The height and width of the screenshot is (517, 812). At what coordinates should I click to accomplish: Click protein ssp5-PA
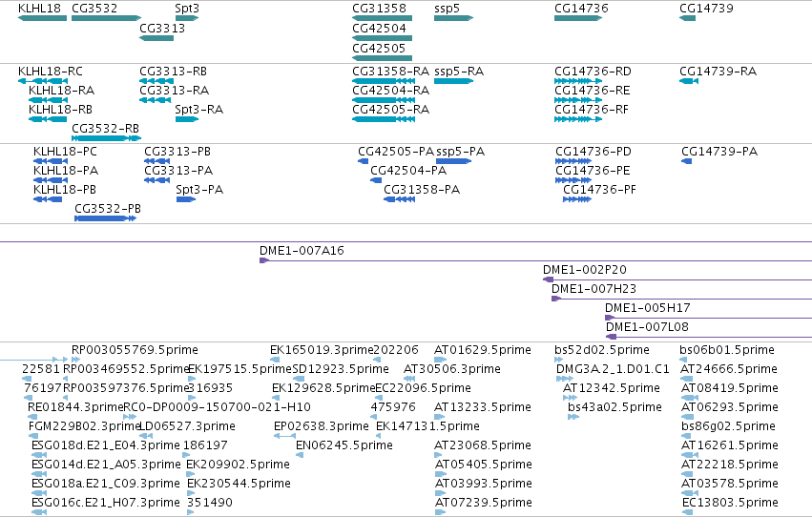pyautogui.click(x=453, y=161)
